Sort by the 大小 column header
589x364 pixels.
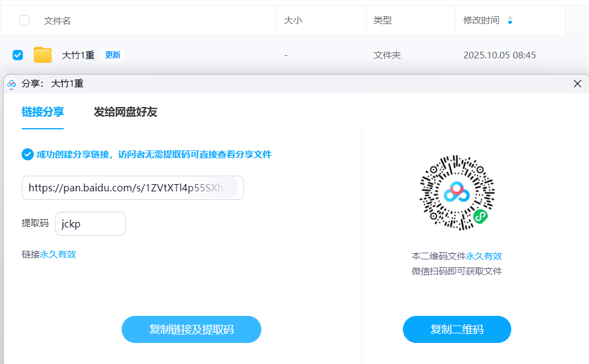293,21
